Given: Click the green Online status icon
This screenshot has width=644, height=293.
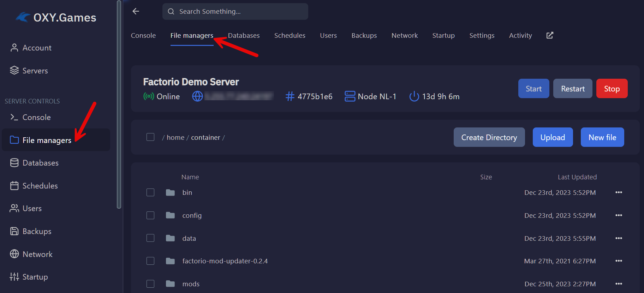Looking at the screenshot, I should coord(149,96).
